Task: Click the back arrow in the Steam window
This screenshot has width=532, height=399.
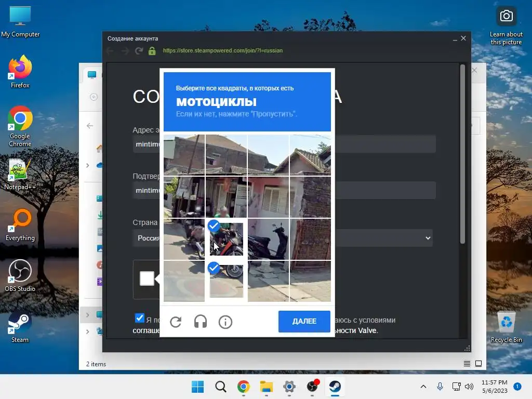Action: click(x=110, y=51)
